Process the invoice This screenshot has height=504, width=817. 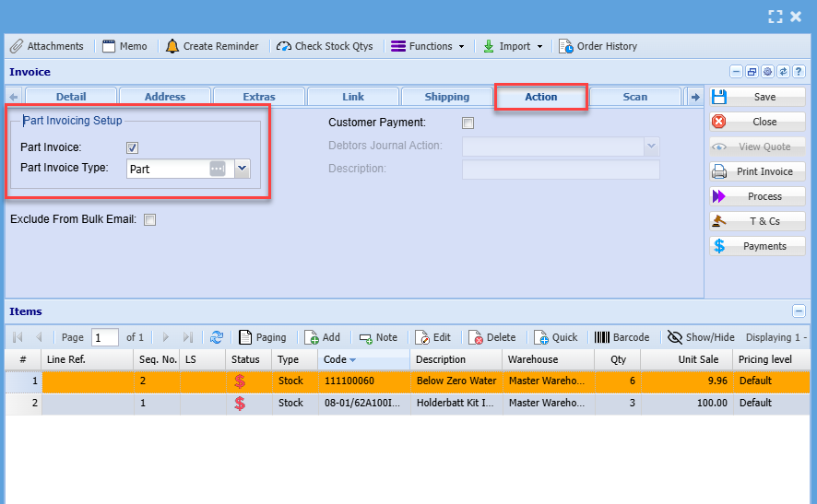pos(757,196)
